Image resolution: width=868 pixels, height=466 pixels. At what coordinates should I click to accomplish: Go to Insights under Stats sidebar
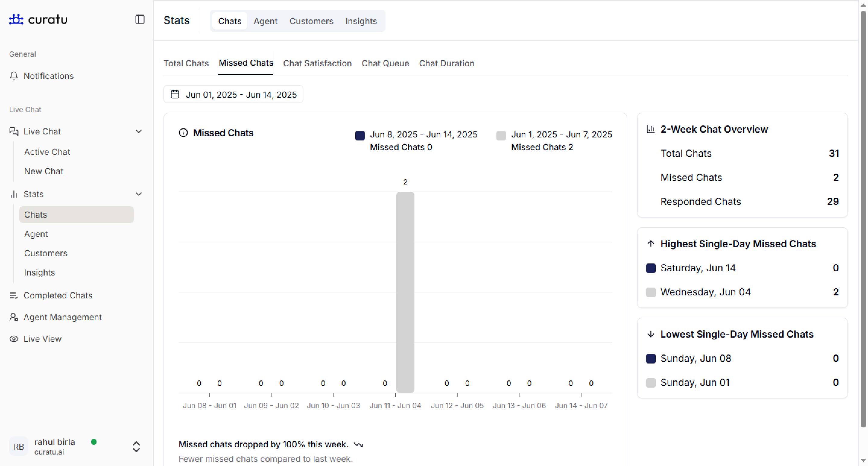[x=40, y=272]
